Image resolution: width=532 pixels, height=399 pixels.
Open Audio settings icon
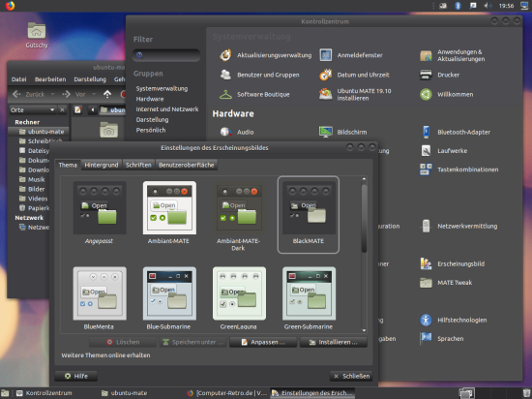[225, 132]
